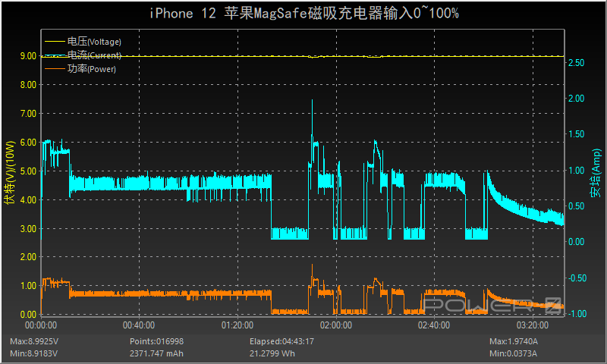607x364 pixels.
Task: Click the 2.50 right axis tick label
Action: (577, 62)
